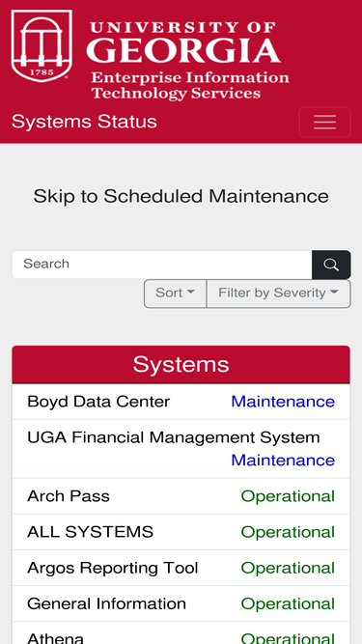Click the UGA arch shield logo
This screenshot has height=644, width=362.
pos(42,45)
